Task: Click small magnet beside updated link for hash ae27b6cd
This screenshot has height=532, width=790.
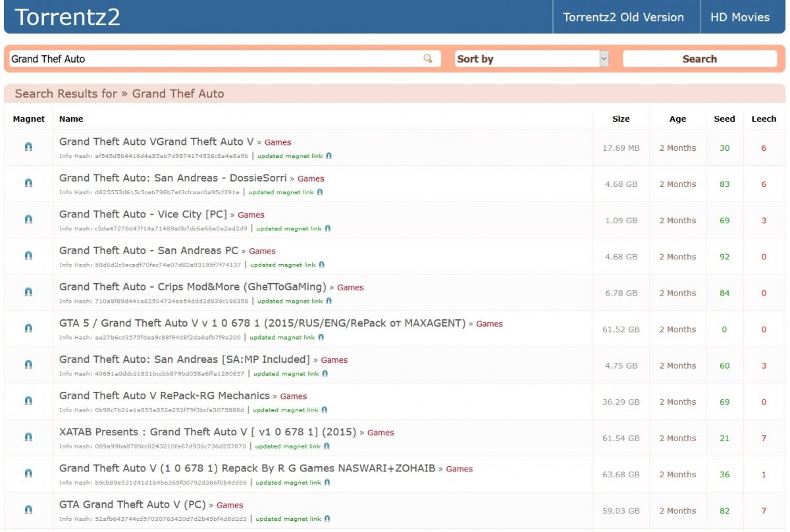Action: click(x=321, y=337)
